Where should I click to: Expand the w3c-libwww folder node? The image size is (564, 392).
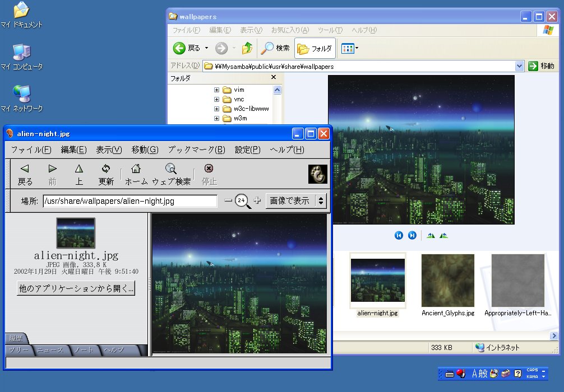pos(216,109)
